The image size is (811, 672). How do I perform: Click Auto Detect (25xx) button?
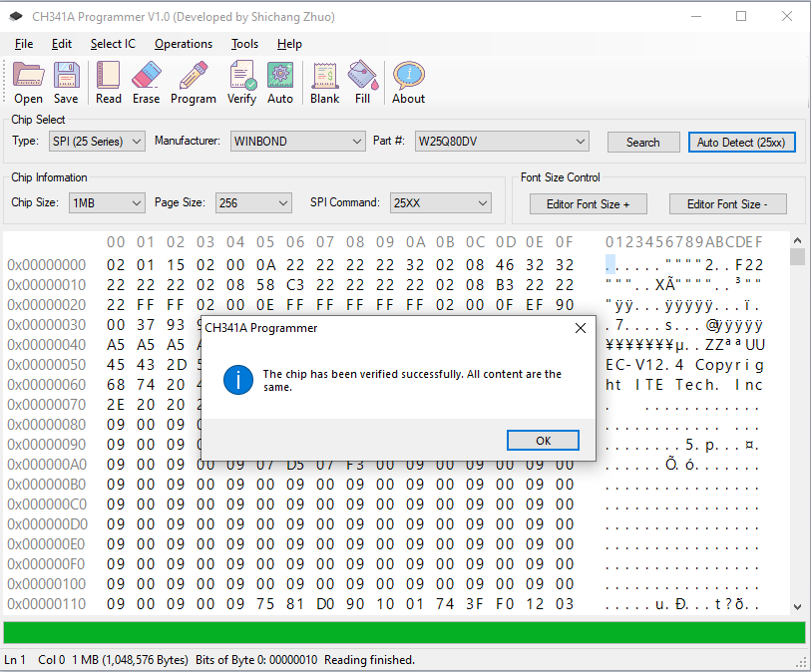point(741,143)
